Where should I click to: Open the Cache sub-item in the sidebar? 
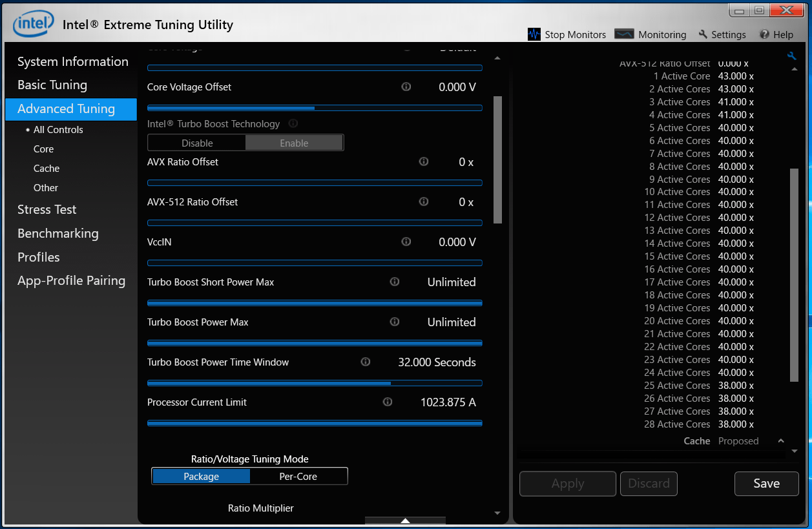point(47,168)
